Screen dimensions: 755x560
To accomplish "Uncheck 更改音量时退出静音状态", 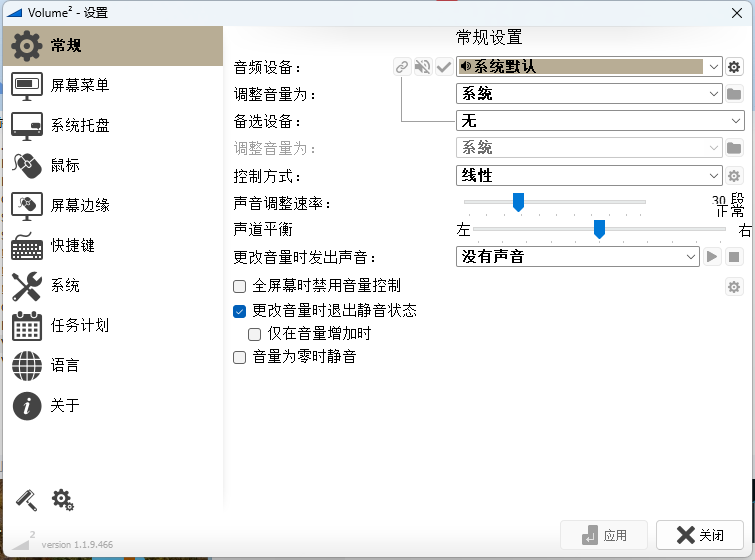I will pos(239,311).
